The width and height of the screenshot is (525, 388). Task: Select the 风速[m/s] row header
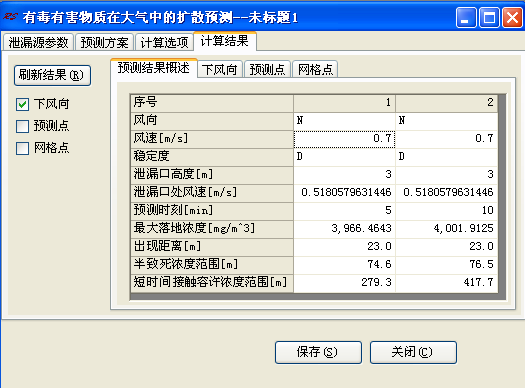tap(212, 139)
